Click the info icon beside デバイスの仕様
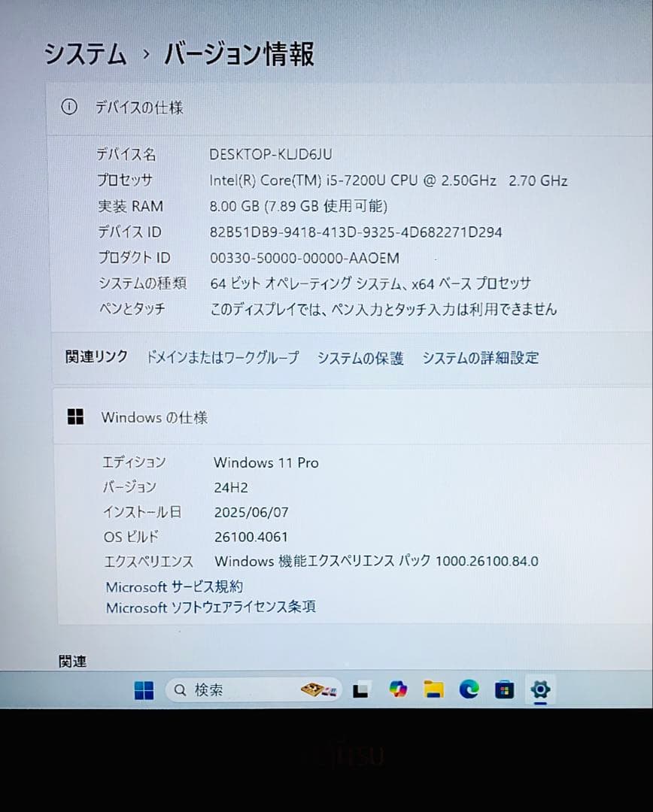Screen dimensions: 653x812 click(70, 108)
